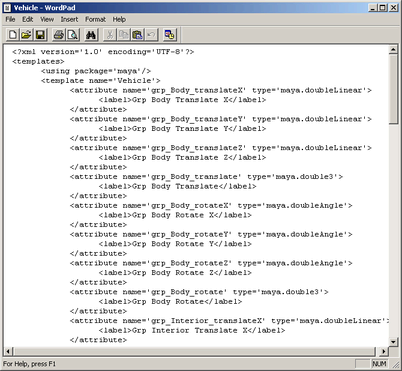
Task: Maximize the WordPad window
Action: 382,8
